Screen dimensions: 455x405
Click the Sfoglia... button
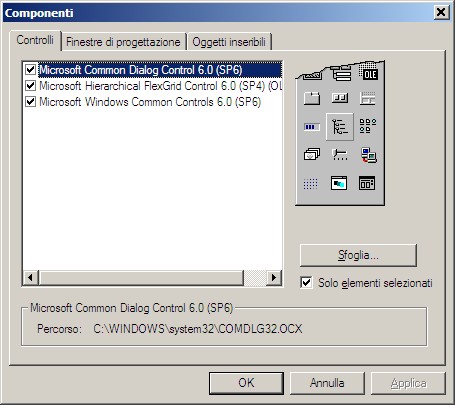click(x=358, y=255)
